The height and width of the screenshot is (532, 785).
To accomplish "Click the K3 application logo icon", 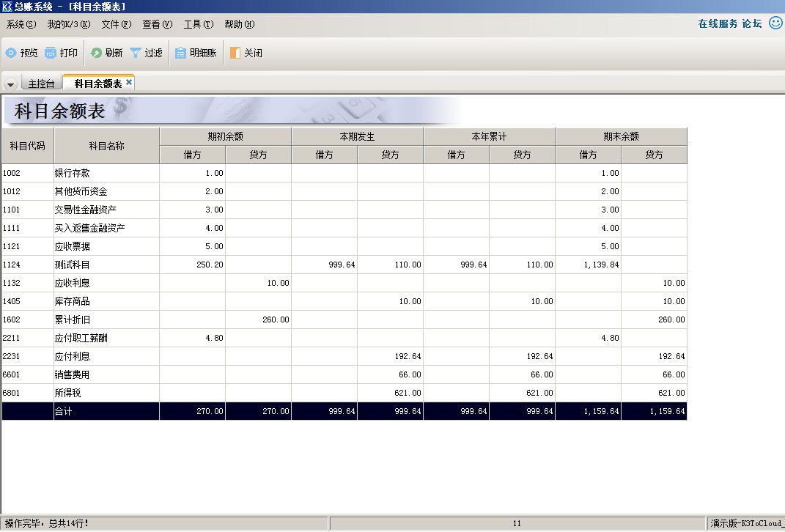I will click(7, 7).
